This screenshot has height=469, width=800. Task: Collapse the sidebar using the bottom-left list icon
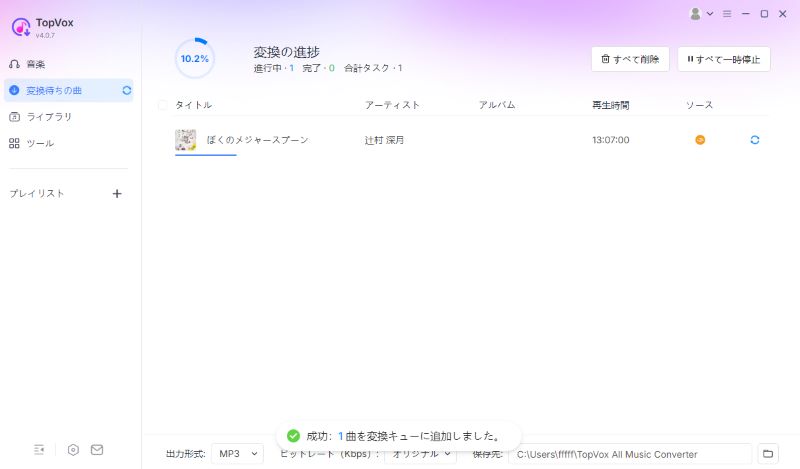coord(39,450)
